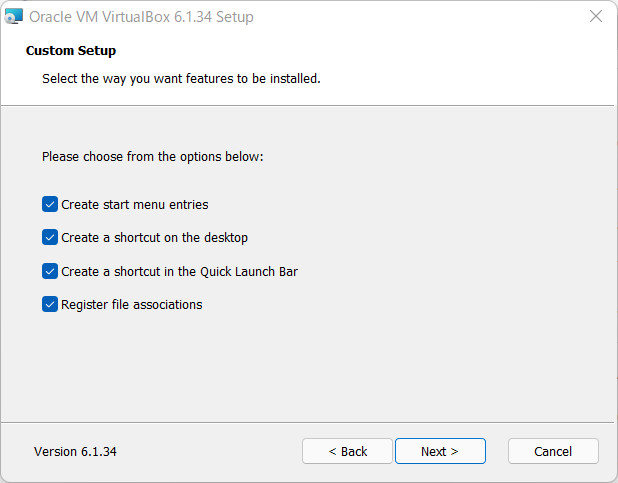This screenshot has width=618, height=483.
Task: Click the 'Select the way you want features' text
Action: [140, 79]
